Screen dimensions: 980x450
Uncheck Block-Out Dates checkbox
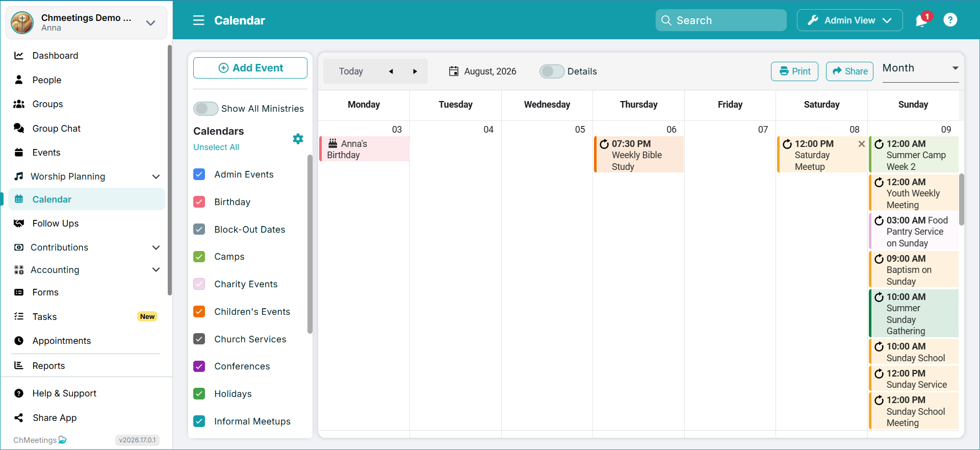199,230
